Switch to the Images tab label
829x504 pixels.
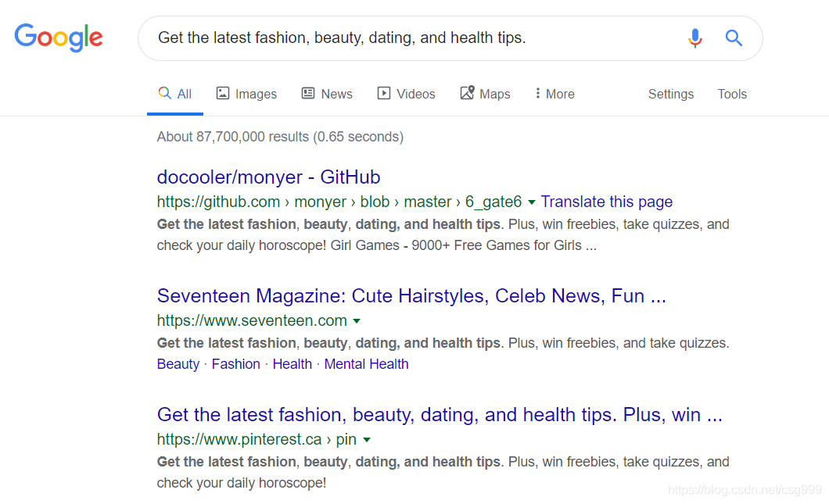coord(256,94)
